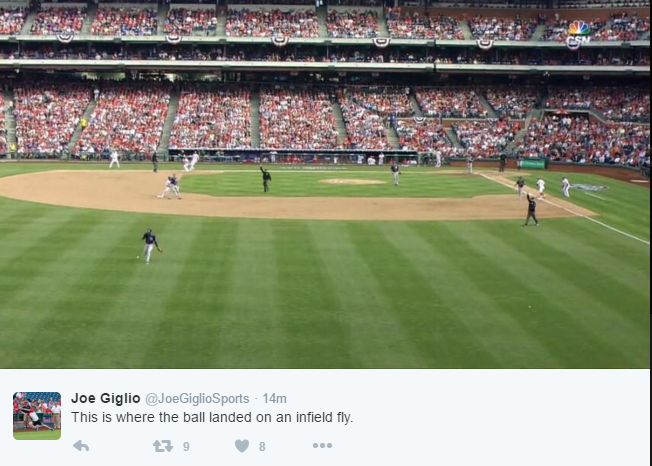Click the pitcher's mound in the photo
The image size is (652, 466).
pos(352,182)
